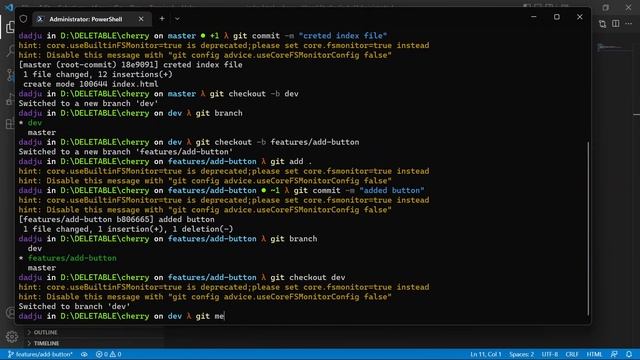Click '1 file changed, 1 insertion(+), 1 deletion(-)'

click(x=128, y=229)
